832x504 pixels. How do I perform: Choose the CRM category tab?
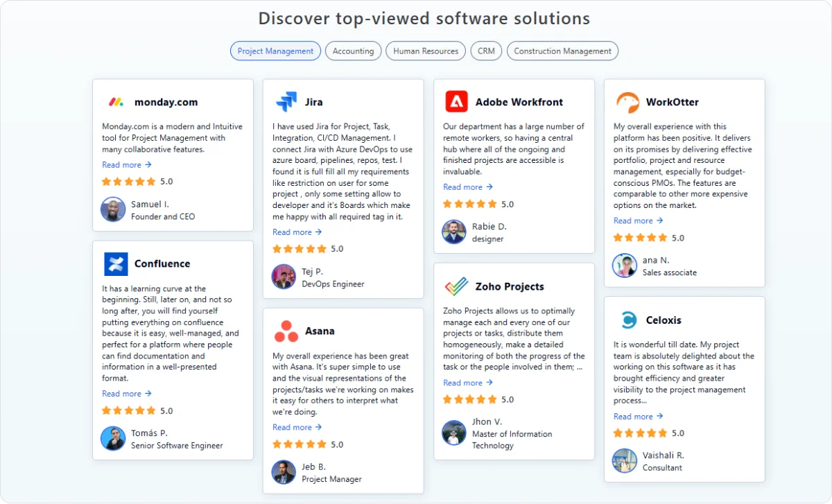(x=486, y=51)
